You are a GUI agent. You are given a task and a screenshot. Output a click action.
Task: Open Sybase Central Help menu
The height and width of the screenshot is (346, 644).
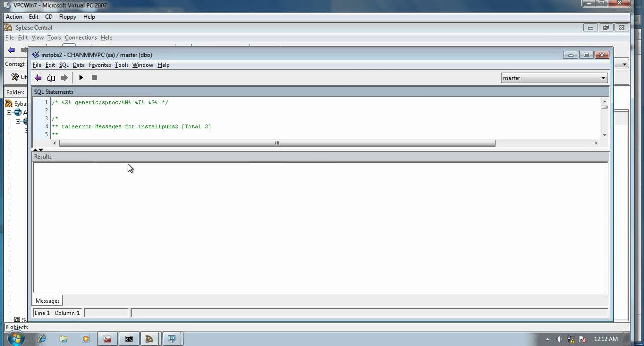(106, 38)
